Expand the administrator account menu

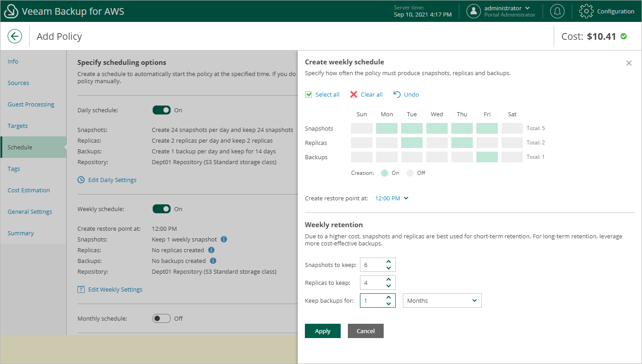coord(527,8)
